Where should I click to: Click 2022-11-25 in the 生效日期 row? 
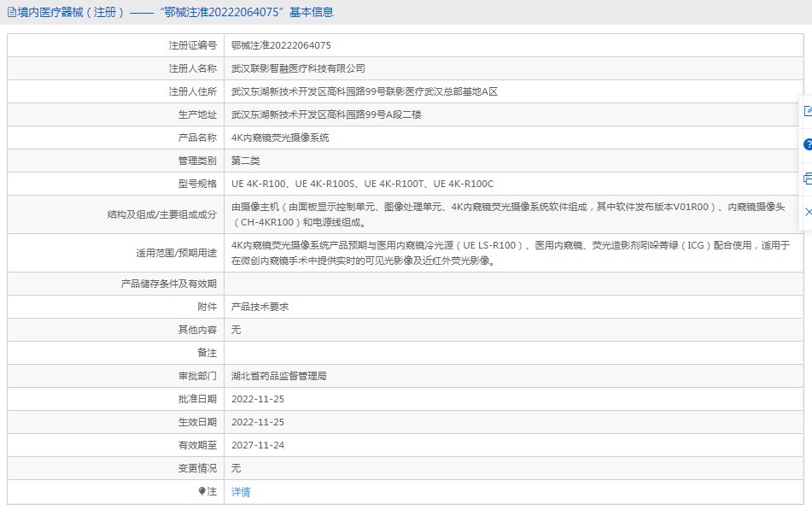click(258, 422)
